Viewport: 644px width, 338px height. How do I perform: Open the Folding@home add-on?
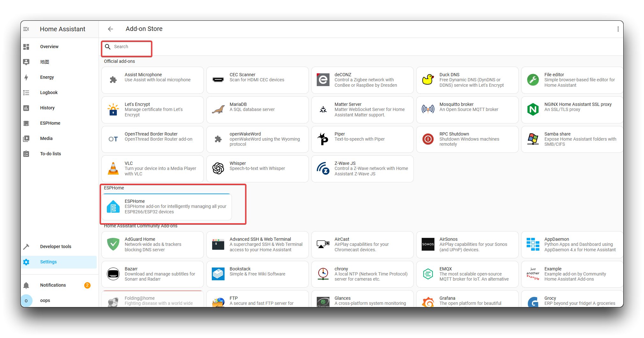tap(152, 299)
